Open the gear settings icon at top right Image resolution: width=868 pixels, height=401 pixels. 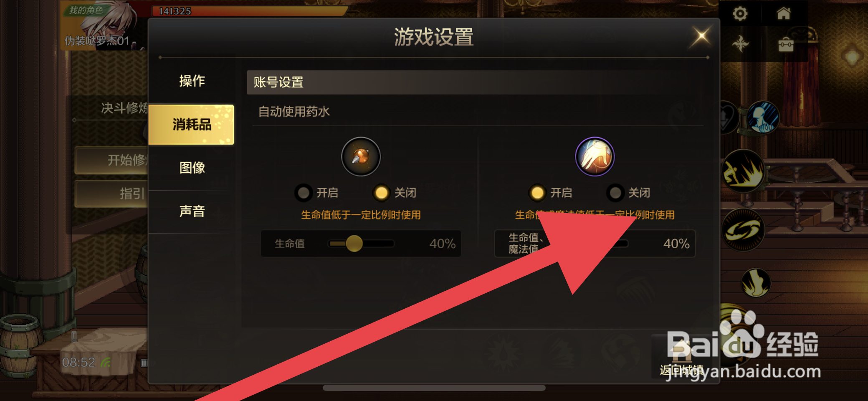coord(740,14)
